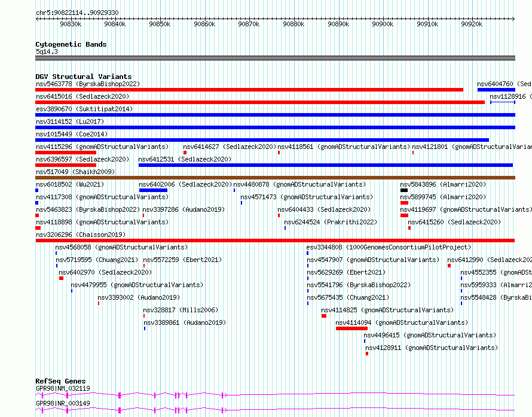Select the Cytogenetic Bands track title

[71, 44]
